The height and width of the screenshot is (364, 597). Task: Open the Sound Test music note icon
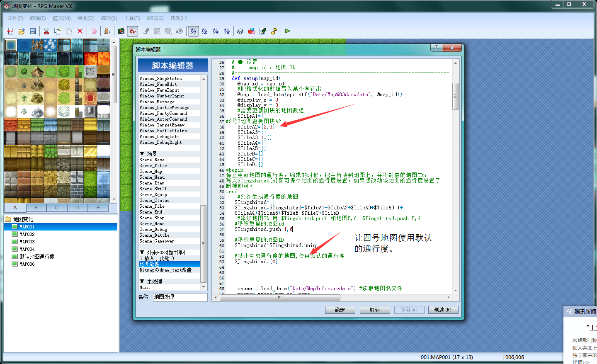coord(274,31)
